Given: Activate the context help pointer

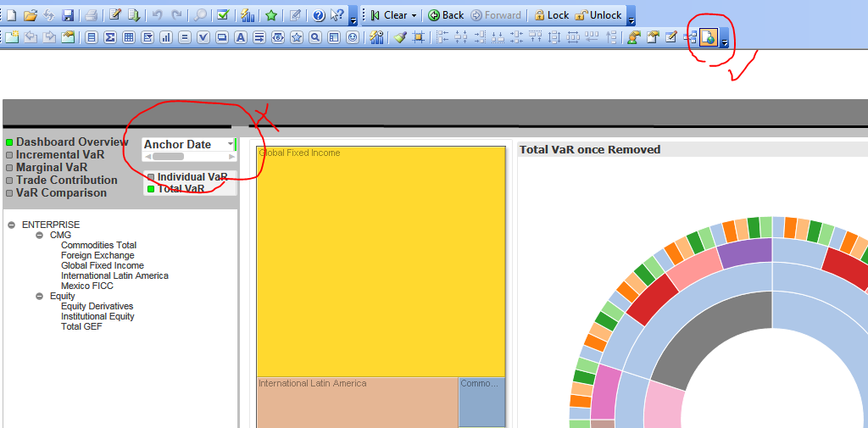Looking at the screenshot, I should [337, 15].
